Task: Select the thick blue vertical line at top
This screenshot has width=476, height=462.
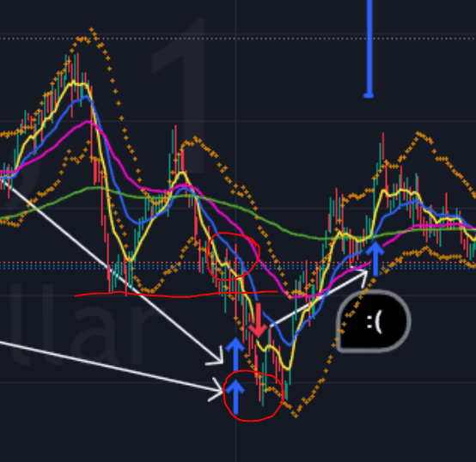Action: [x=369, y=49]
